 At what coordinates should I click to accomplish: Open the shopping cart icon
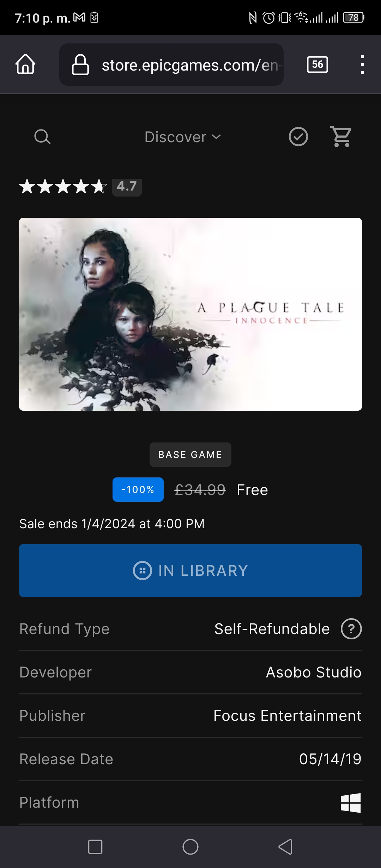(x=341, y=137)
